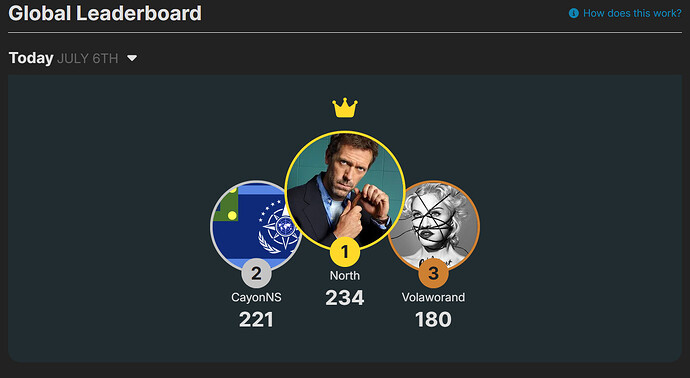690x378 pixels.
Task: Select the CayonNS username
Action: click(256, 297)
